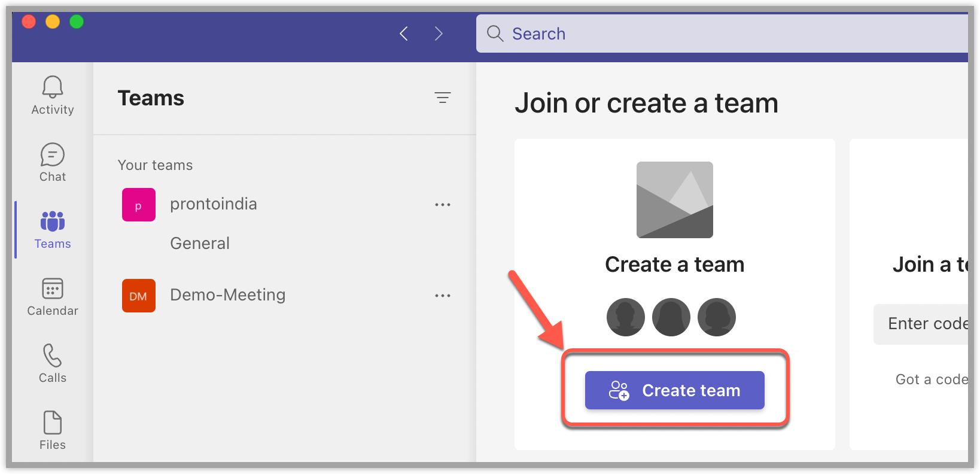Open the Files section

tap(53, 430)
